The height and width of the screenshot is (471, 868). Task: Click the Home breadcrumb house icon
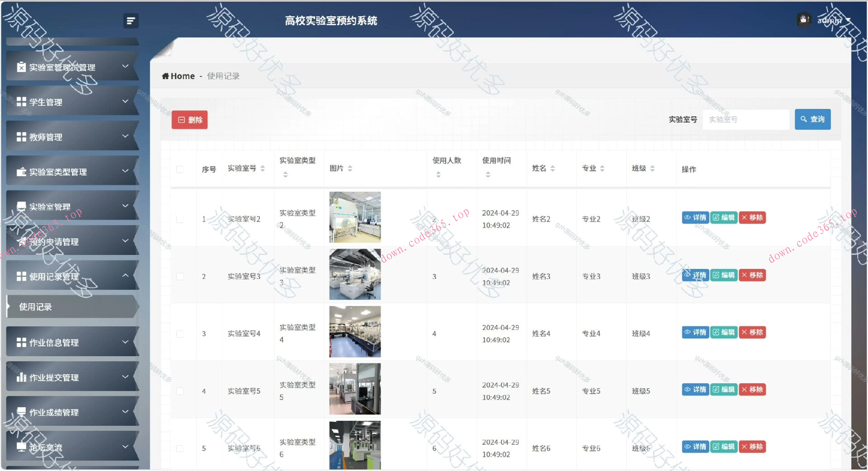pos(165,75)
